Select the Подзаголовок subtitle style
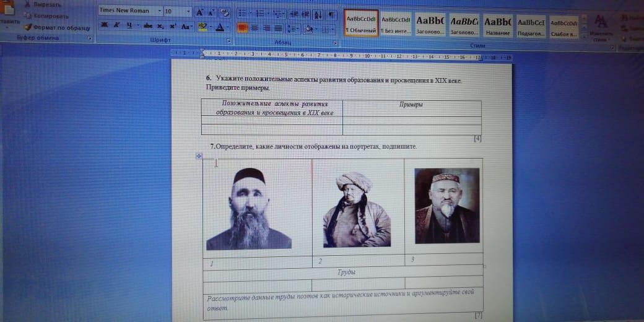The image size is (644, 322). 531,26
